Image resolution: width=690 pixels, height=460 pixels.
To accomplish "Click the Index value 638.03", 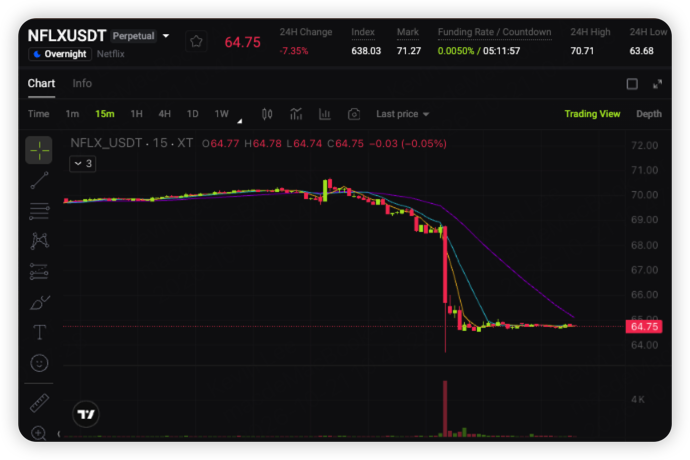I will point(366,51).
